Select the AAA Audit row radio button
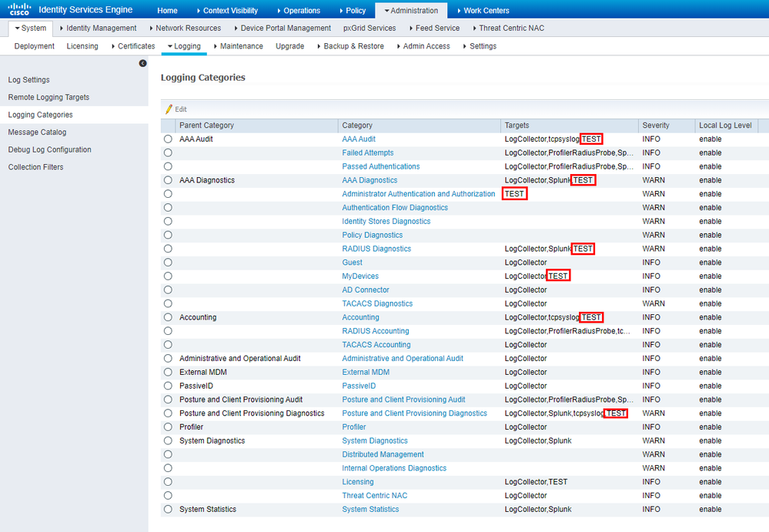The image size is (769, 532). pos(169,139)
